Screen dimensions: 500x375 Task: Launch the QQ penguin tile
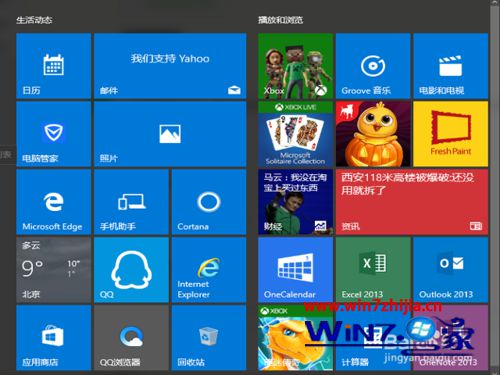[x=131, y=270]
